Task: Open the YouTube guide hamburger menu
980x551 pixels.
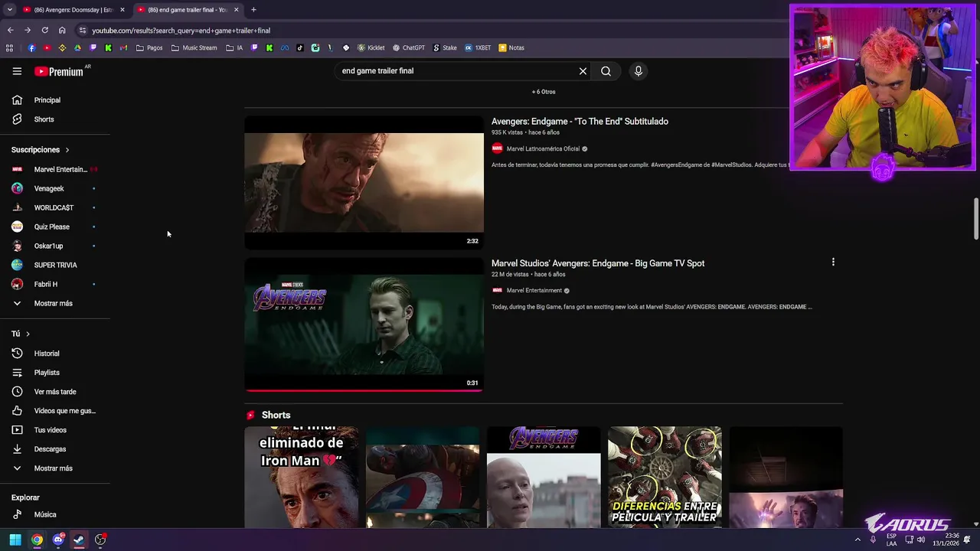Action: click(x=17, y=71)
